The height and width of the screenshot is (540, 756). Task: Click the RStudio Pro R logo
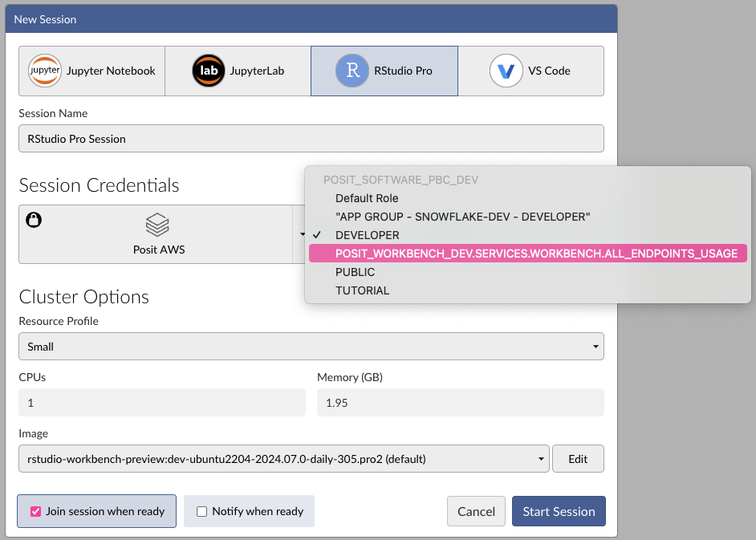[x=352, y=71]
